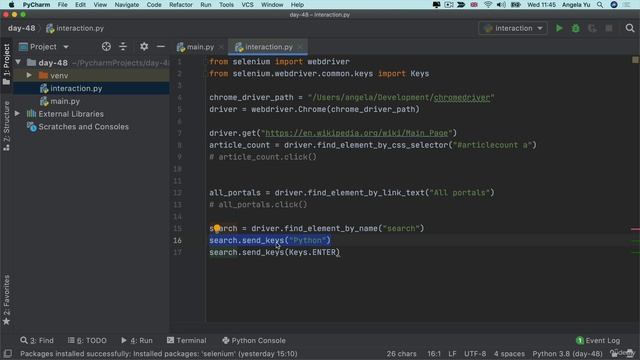Click day-48 breadcrumb in navigation bar

21,28
